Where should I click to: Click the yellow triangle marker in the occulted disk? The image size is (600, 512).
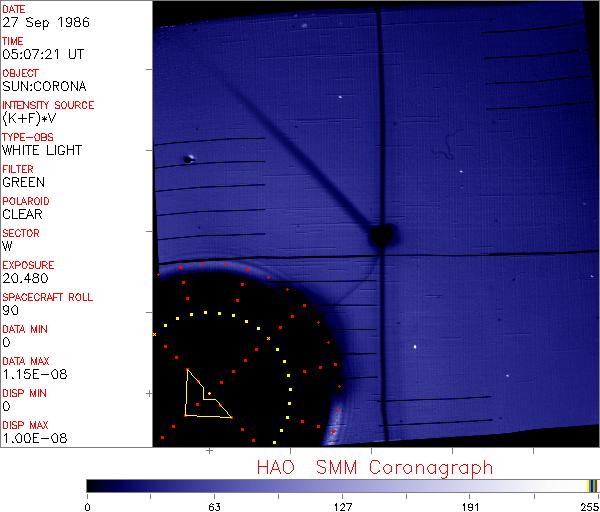click(203, 395)
